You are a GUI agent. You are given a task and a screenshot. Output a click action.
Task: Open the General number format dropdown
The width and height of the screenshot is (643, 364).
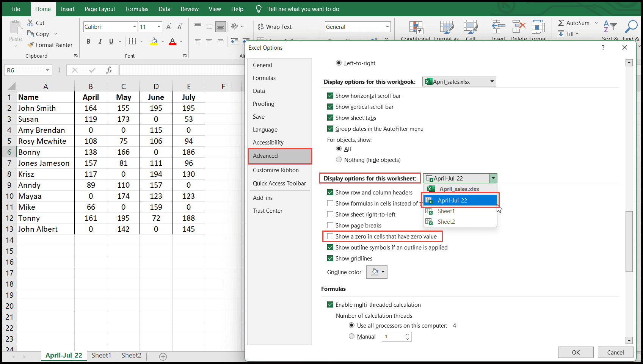point(387,27)
